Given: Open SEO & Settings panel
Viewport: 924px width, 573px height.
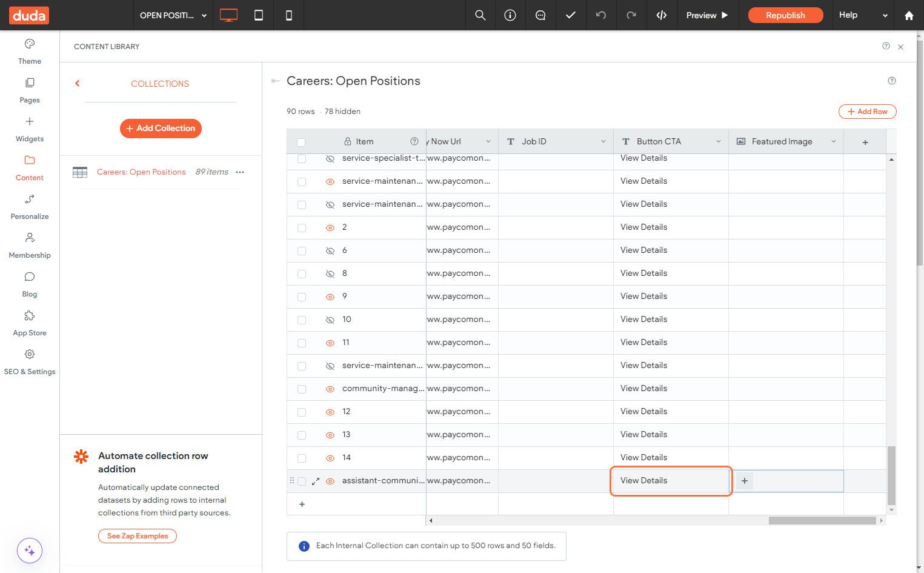Looking at the screenshot, I should tap(30, 361).
